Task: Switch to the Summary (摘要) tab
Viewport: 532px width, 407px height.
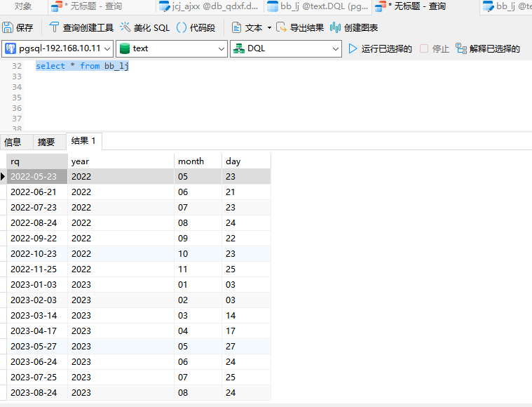Action: 46,142
